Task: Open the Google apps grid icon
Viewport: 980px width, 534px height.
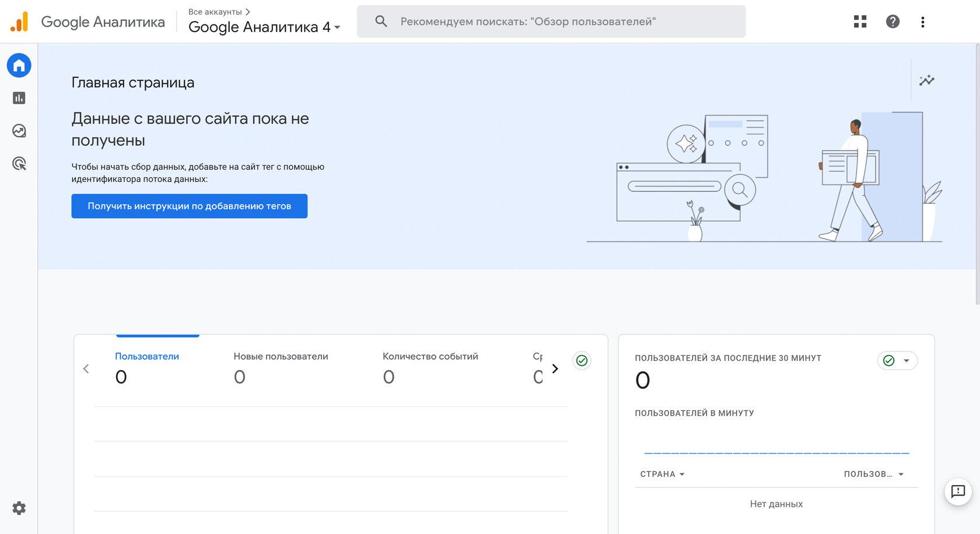Action: (860, 22)
